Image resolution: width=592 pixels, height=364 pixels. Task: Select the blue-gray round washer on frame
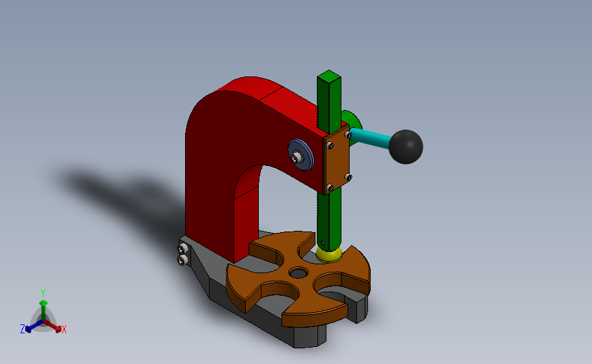pos(301,155)
